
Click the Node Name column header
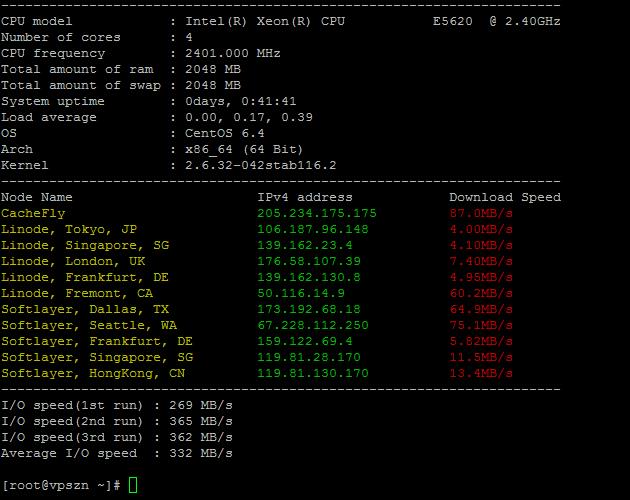pos(37,197)
